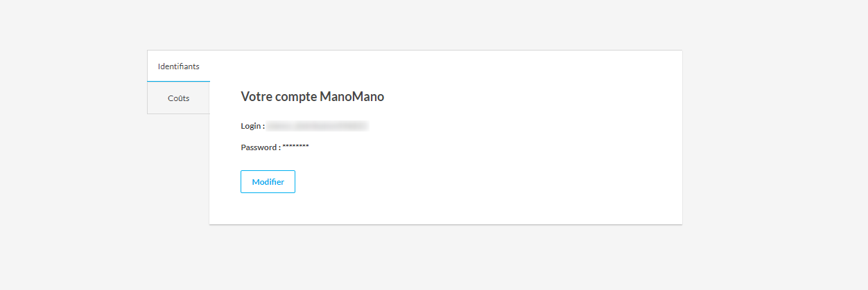The image size is (868, 290).
Task: Click the password stars after Password
Action: (295, 147)
